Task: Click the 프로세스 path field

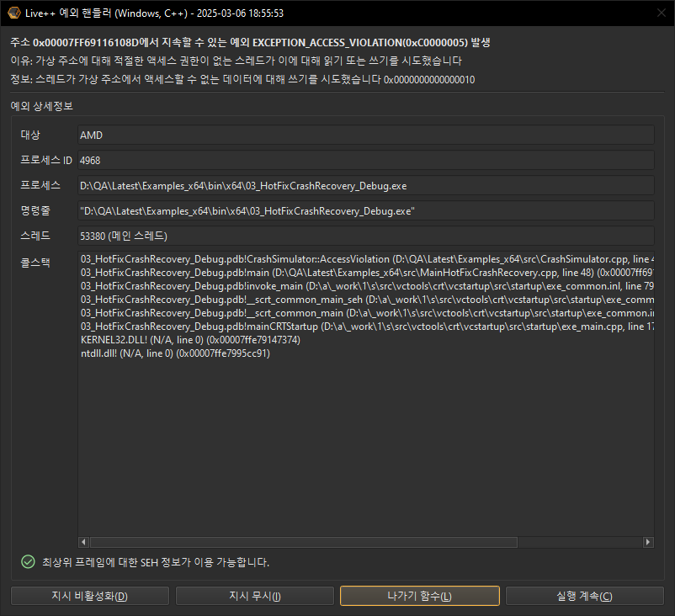Action: click(x=366, y=185)
